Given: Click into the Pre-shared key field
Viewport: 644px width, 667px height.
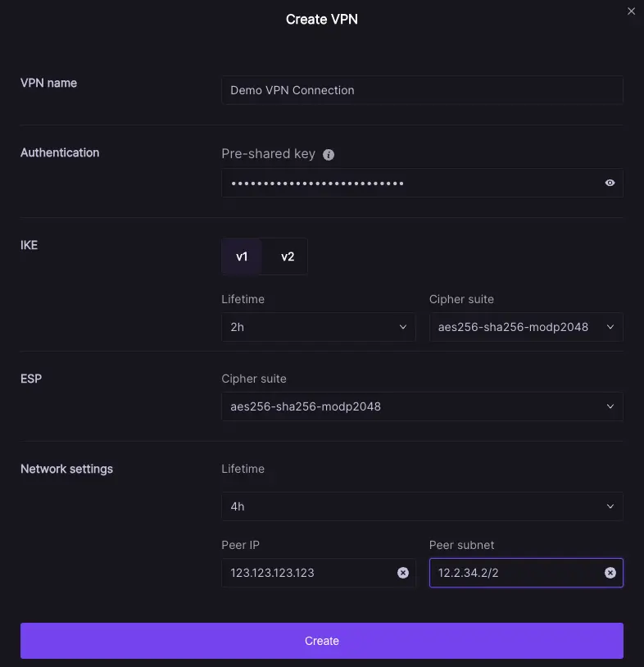Looking at the screenshot, I should [x=410, y=184].
